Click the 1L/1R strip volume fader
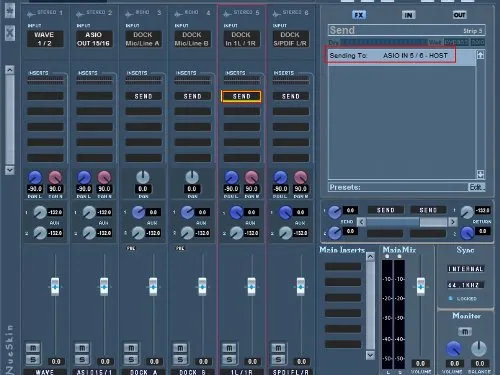 pyautogui.click(x=251, y=287)
